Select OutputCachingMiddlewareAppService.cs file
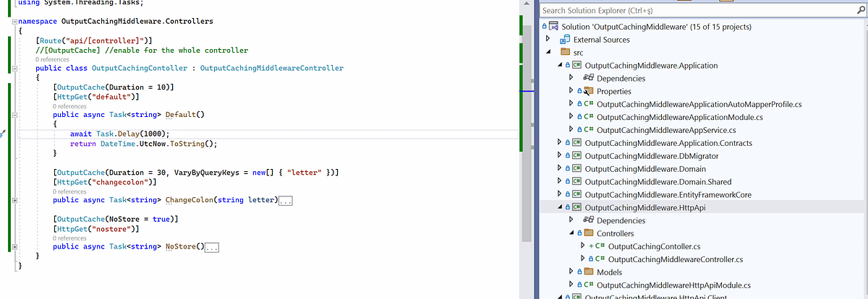The height and width of the screenshot is (299, 868). coord(666,130)
